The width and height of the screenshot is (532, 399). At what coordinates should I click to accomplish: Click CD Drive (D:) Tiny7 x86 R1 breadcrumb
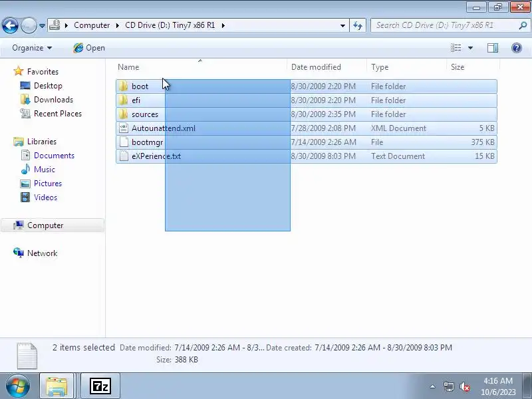coord(170,25)
